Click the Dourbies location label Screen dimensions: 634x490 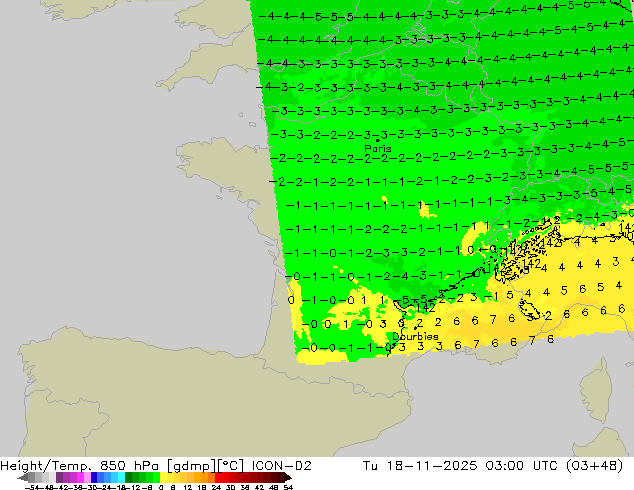click(415, 336)
